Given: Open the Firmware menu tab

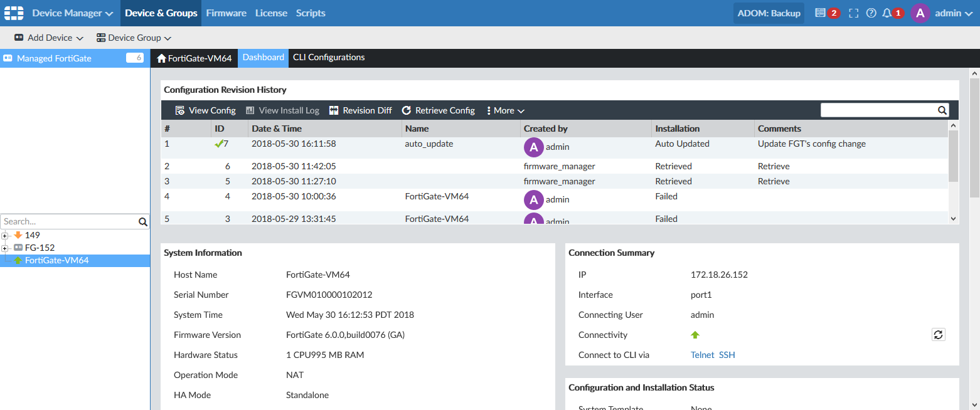Looking at the screenshot, I should click(x=226, y=13).
